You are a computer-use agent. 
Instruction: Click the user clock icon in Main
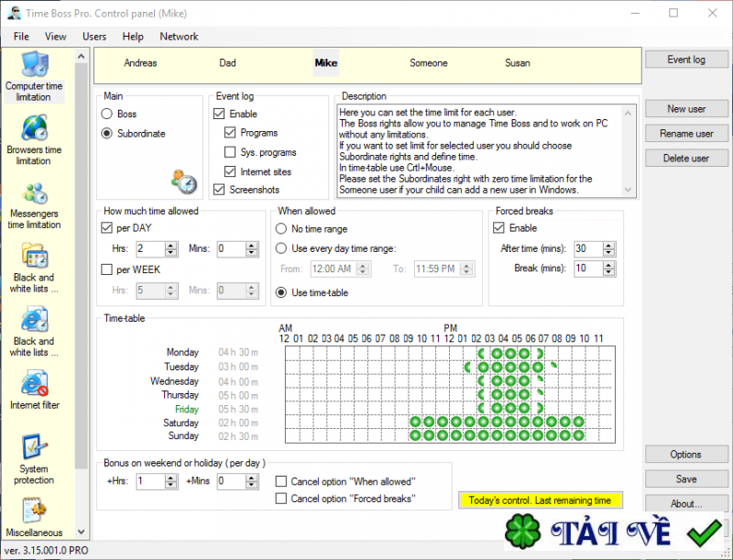pos(184,181)
